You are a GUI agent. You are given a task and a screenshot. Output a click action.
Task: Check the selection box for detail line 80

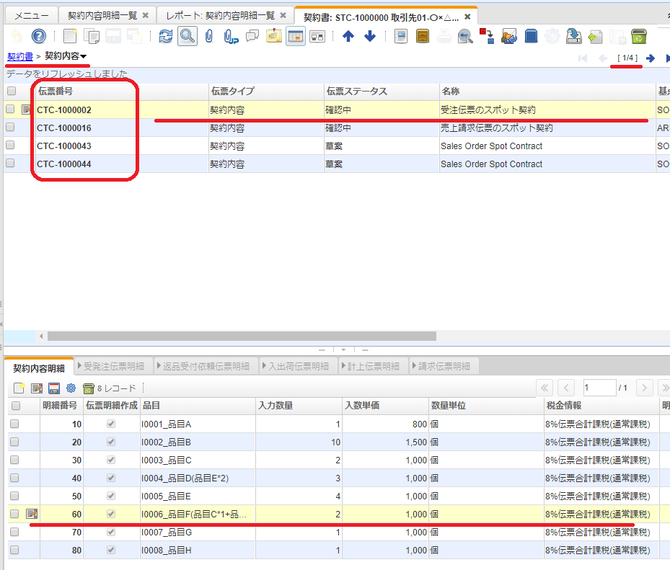point(15,549)
